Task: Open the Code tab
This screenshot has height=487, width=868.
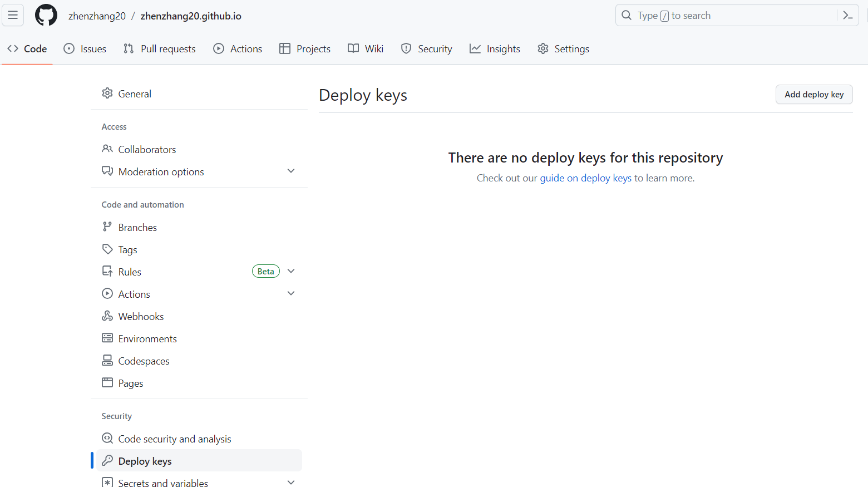Action: [x=27, y=49]
